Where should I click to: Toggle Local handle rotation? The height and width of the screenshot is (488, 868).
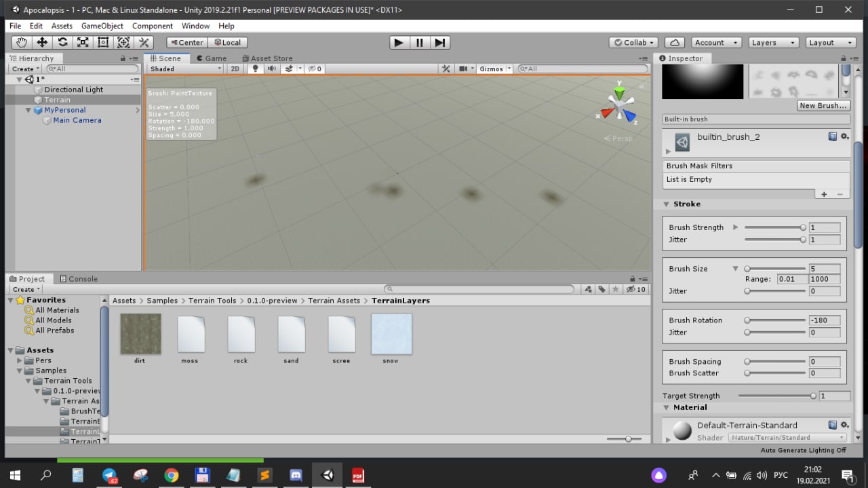pos(228,42)
